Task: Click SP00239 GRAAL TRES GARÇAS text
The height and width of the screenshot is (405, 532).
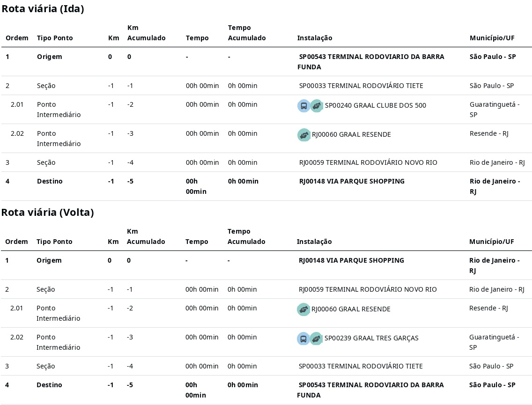Action: coord(371,338)
